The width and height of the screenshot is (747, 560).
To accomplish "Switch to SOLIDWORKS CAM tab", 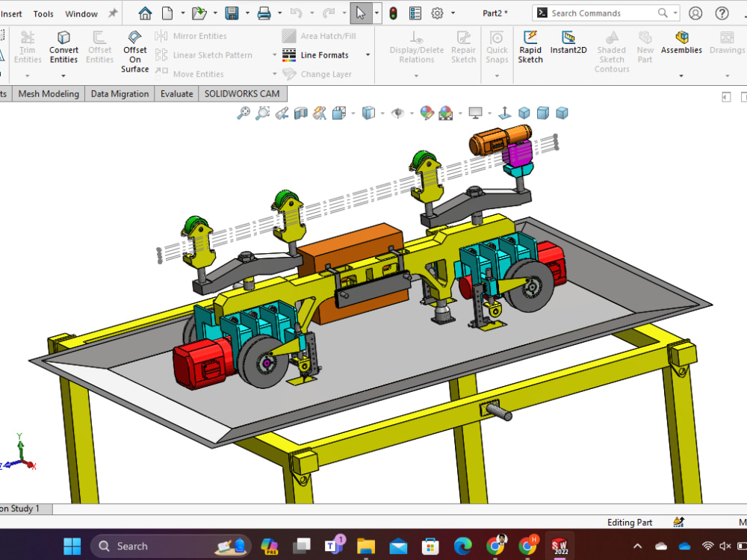I will tap(242, 94).
